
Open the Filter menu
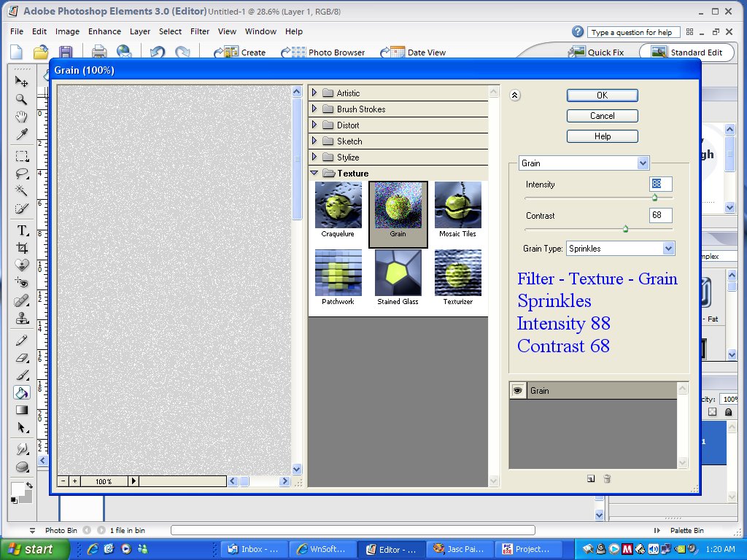tap(199, 31)
